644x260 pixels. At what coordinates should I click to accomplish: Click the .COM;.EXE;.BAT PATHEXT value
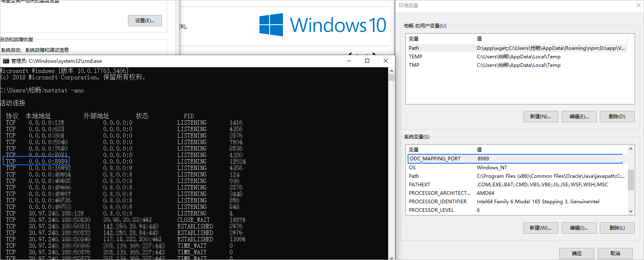(x=542, y=185)
